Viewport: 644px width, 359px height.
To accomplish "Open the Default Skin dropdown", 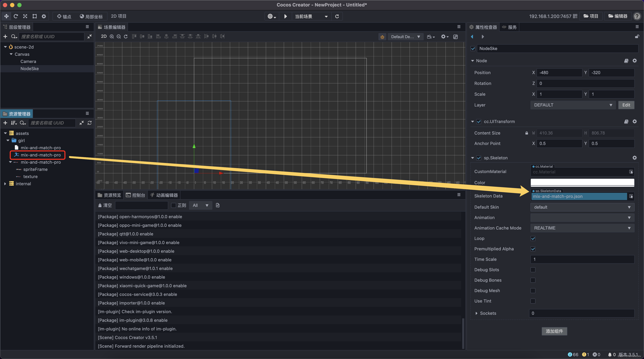I will click(582, 207).
